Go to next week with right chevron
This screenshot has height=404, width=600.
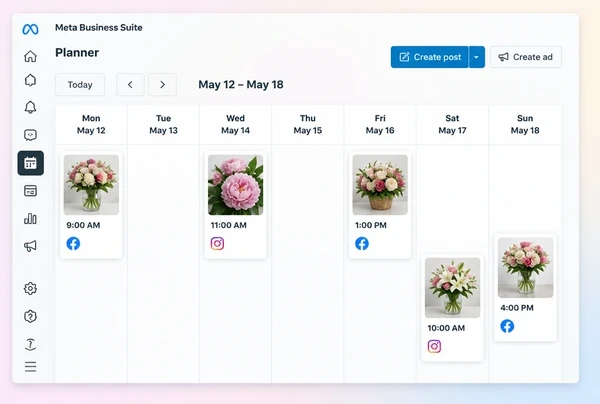tap(162, 85)
